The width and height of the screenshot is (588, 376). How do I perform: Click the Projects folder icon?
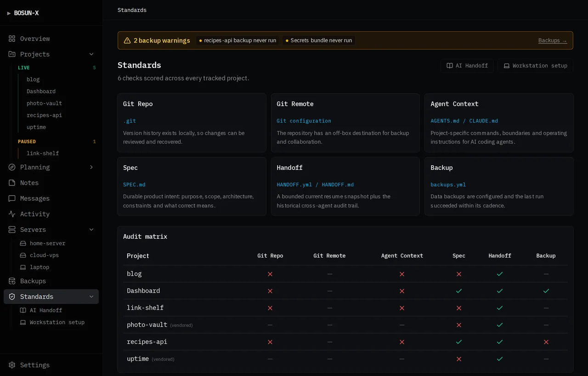[x=12, y=54]
